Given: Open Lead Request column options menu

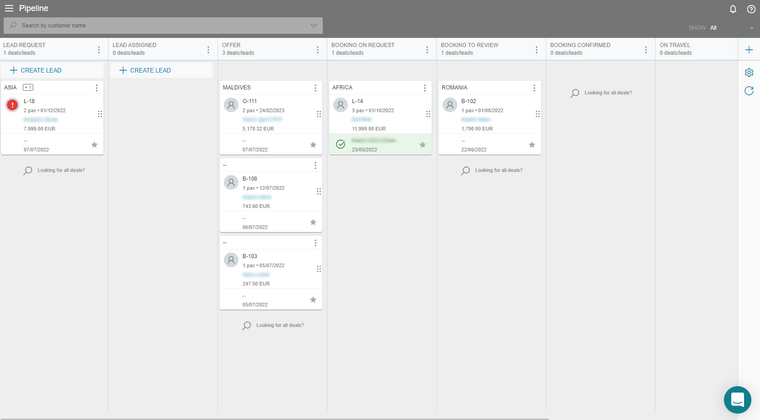Looking at the screenshot, I should [x=99, y=49].
